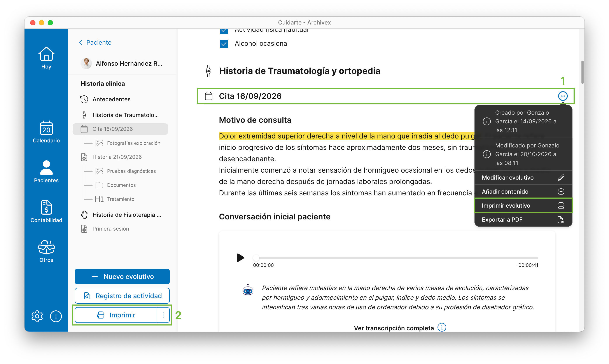This screenshot has width=609, height=364.
Task: Select Cita 16/09/2026 in sidebar
Action: (120, 129)
